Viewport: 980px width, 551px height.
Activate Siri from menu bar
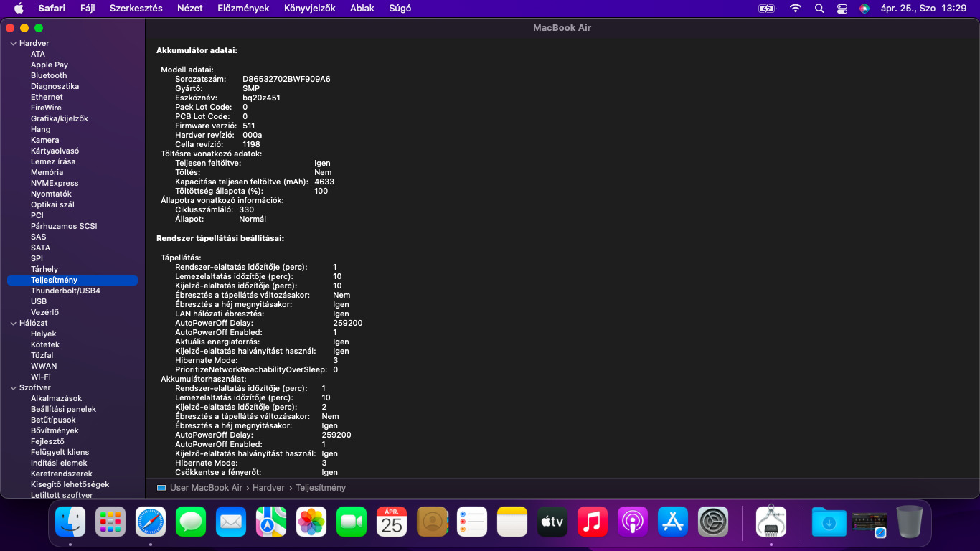pyautogui.click(x=864, y=9)
